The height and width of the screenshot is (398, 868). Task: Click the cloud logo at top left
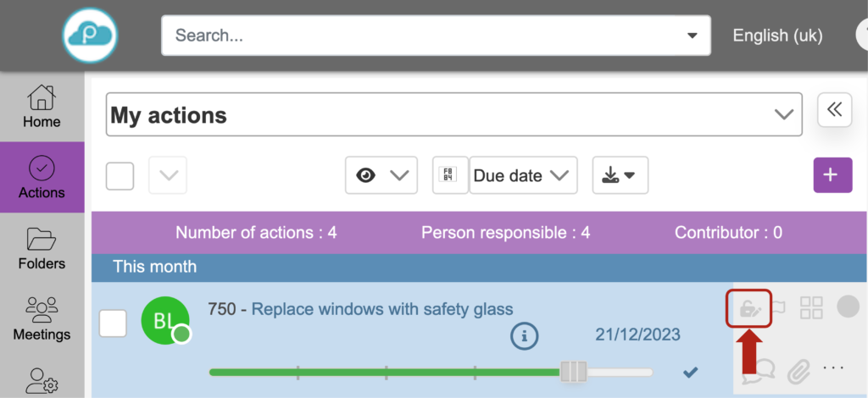coord(90,34)
